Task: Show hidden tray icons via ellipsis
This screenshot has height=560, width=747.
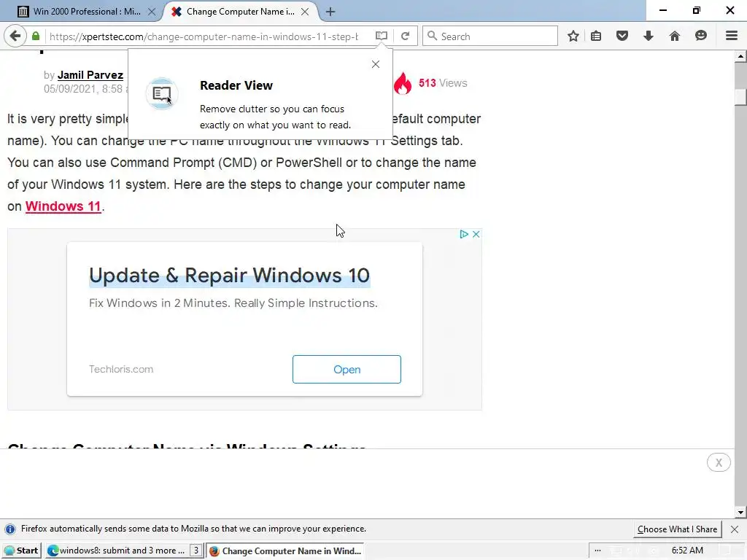Action: [x=598, y=551]
